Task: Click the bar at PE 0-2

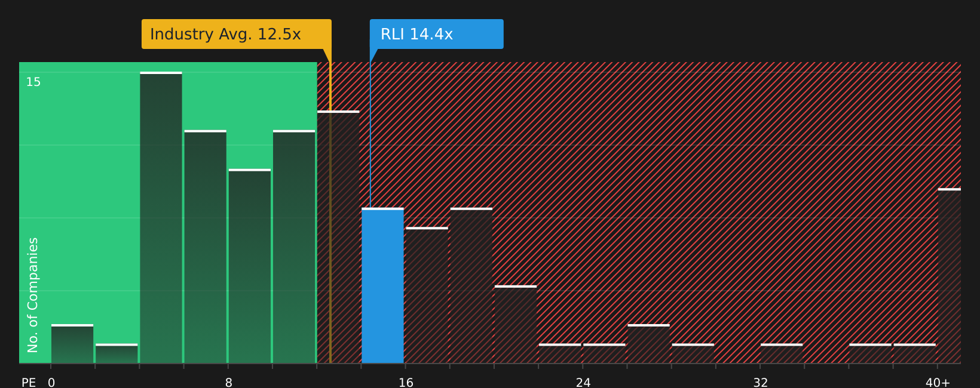Action: [72, 344]
